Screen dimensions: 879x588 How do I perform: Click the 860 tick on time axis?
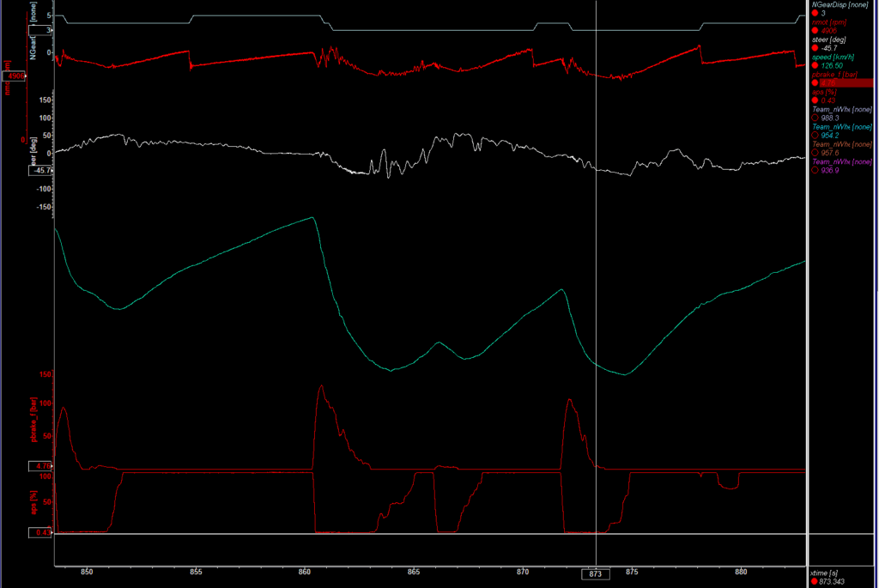[x=306, y=572]
